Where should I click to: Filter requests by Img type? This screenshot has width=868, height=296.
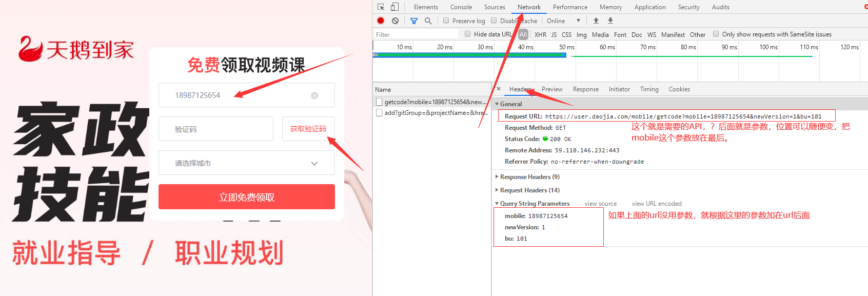click(x=582, y=34)
